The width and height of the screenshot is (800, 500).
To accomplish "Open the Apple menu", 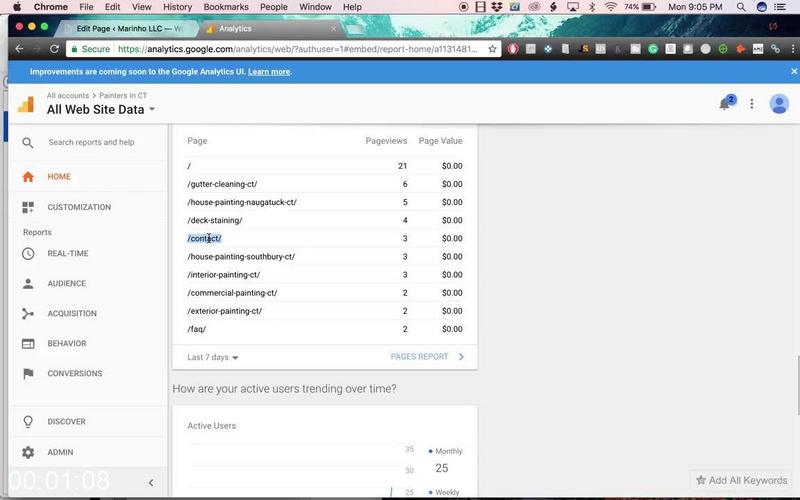I will [x=17, y=7].
